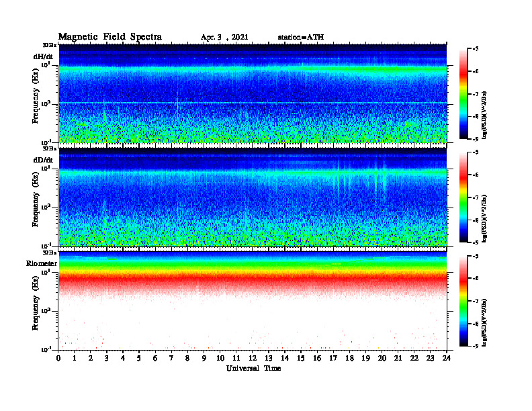Click the dH/dt spectrogram plot
Image resolution: width=532 pixels, height=411 pixels.
click(253, 93)
